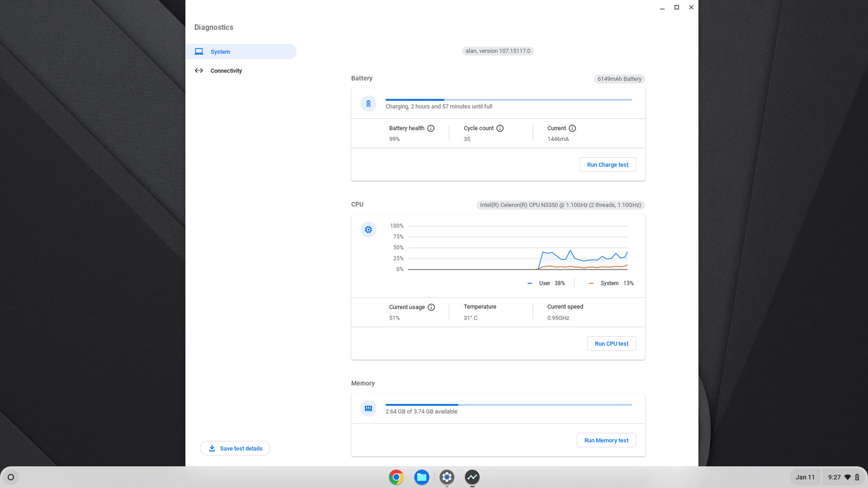Maximize the Diagnostics window

tap(676, 8)
